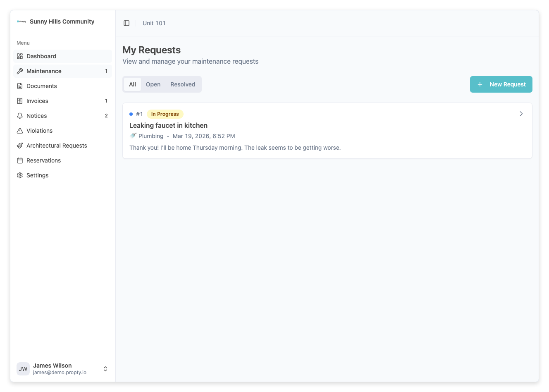Click the Invoices receipt icon
The height and width of the screenshot is (392, 549).
coord(20,101)
